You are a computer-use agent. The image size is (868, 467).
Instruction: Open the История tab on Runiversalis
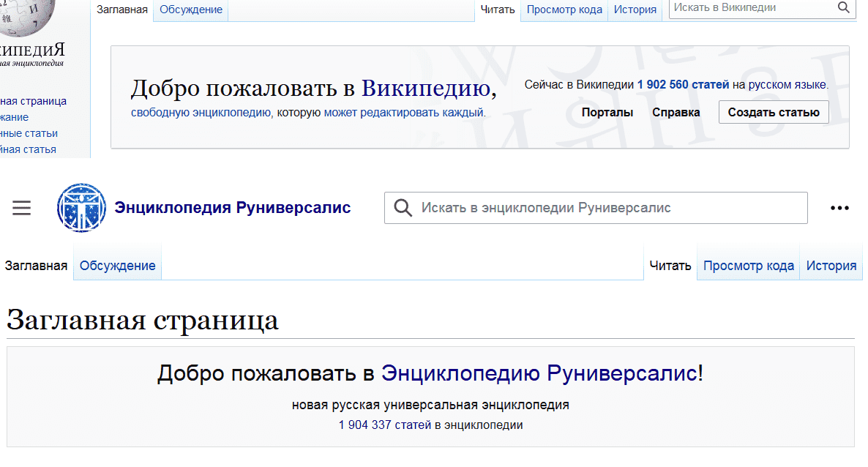pos(831,265)
